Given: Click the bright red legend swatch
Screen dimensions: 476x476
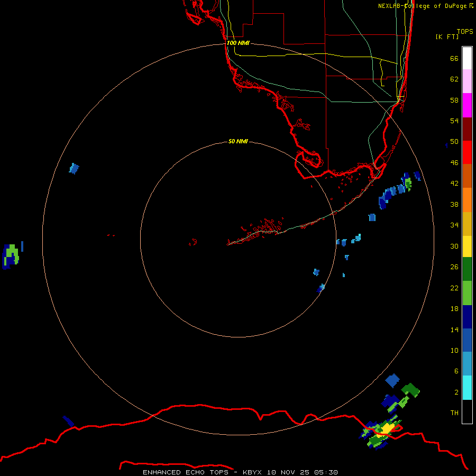Looking at the screenshot, I should click(x=467, y=152).
